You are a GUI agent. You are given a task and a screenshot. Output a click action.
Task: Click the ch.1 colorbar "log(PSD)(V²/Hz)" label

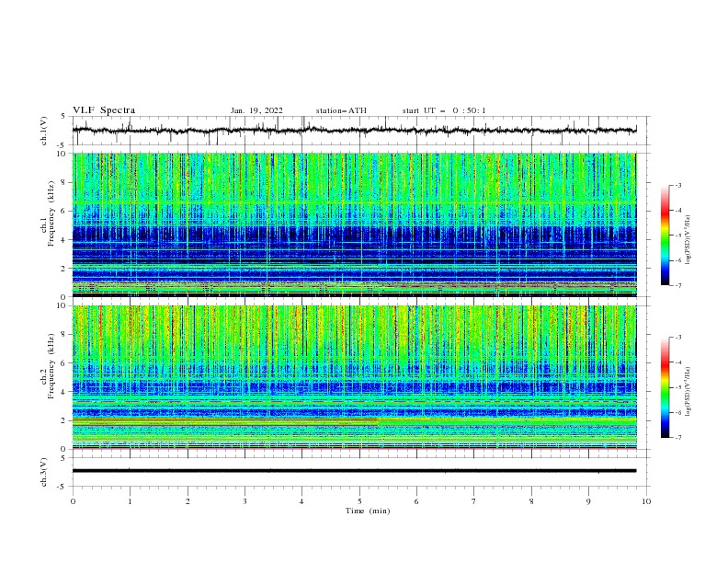click(688, 240)
